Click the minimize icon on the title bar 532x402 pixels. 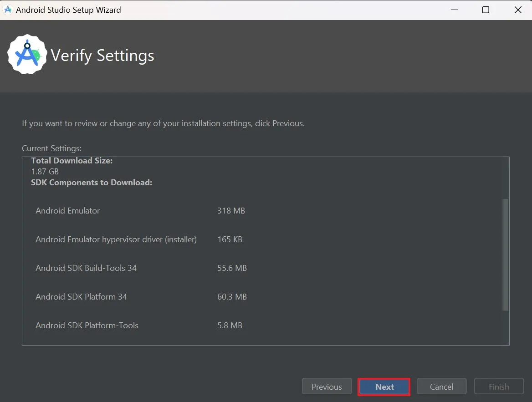454,10
